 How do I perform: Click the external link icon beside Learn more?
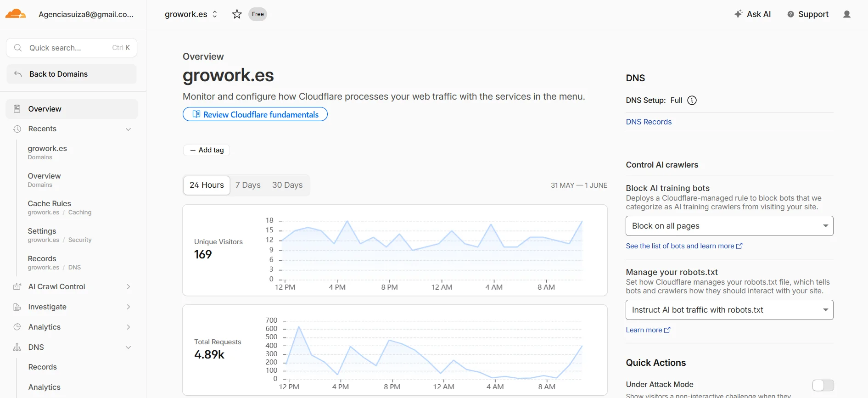tap(667, 330)
